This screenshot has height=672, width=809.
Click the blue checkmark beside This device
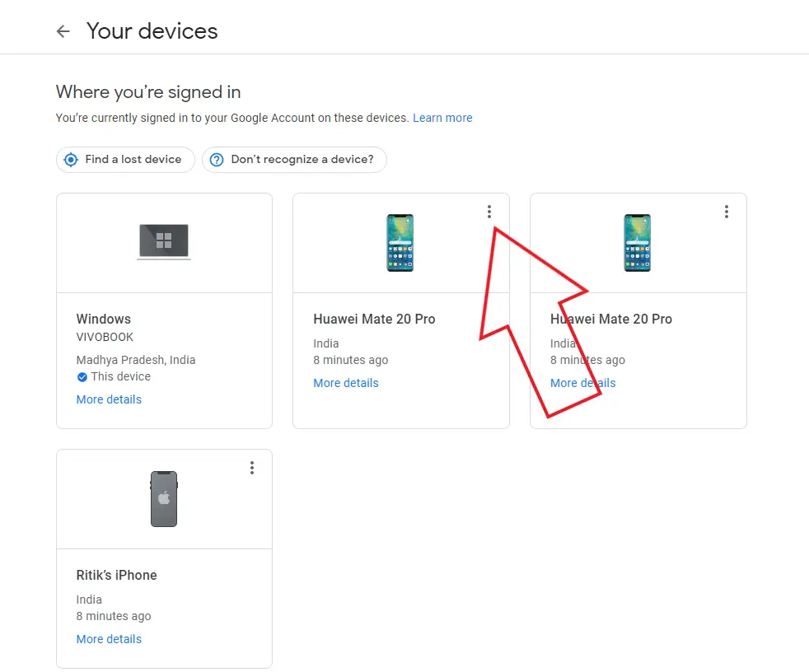tap(82, 377)
